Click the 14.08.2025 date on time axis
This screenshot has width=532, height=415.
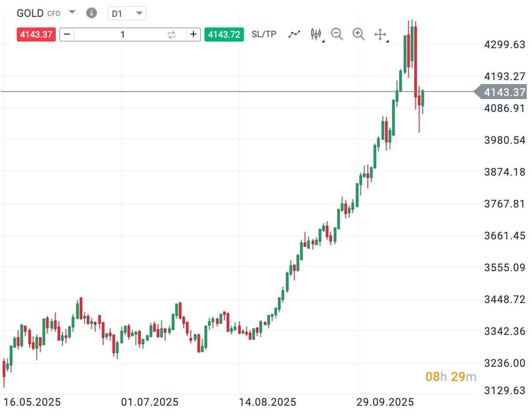(268, 403)
